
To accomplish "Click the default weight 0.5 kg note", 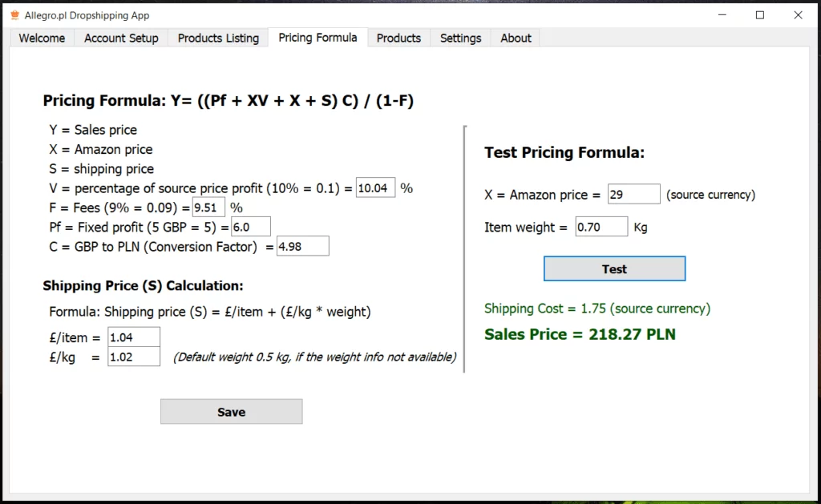I will (314, 357).
